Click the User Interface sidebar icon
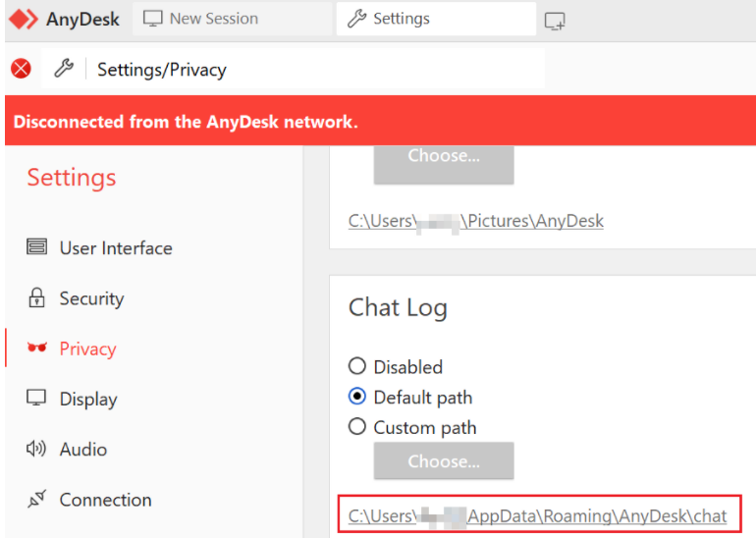Screen dimensions: 756x538 [37, 247]
